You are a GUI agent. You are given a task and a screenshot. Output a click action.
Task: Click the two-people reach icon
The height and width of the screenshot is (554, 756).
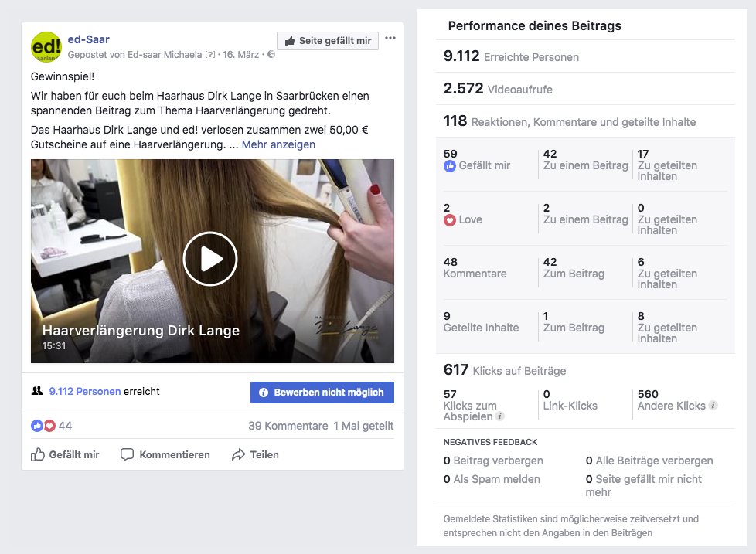pos(37,391)
